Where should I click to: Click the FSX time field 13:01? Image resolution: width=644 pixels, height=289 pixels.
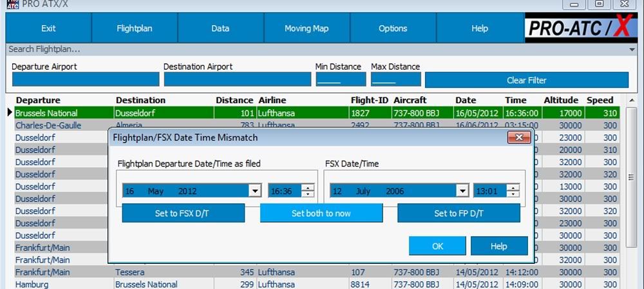pyautogui.click(x=490, y=190)
